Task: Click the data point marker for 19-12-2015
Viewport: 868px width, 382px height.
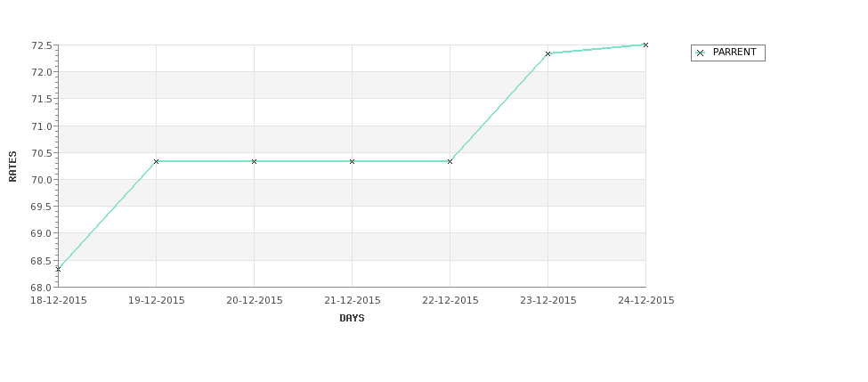Action: (x=156, y=162)
